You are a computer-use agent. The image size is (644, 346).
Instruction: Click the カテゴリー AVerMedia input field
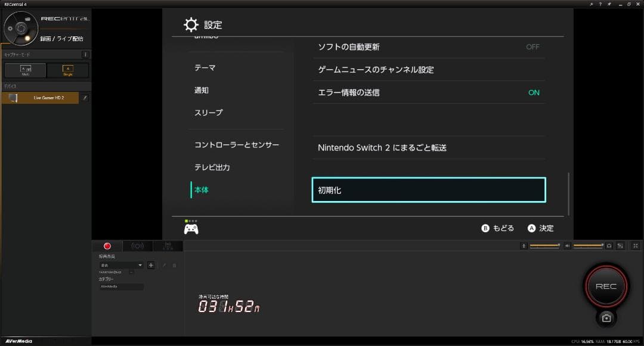click(122, 286)
